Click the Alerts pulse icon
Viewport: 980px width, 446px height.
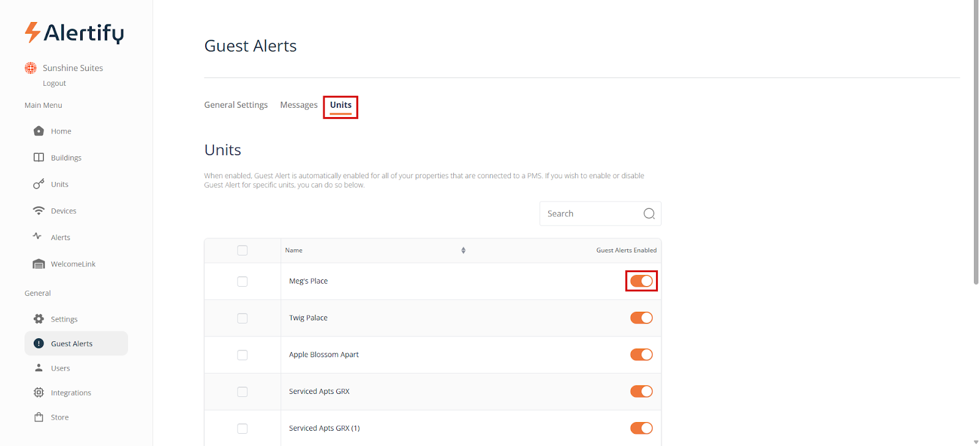(x=37, y=236)
